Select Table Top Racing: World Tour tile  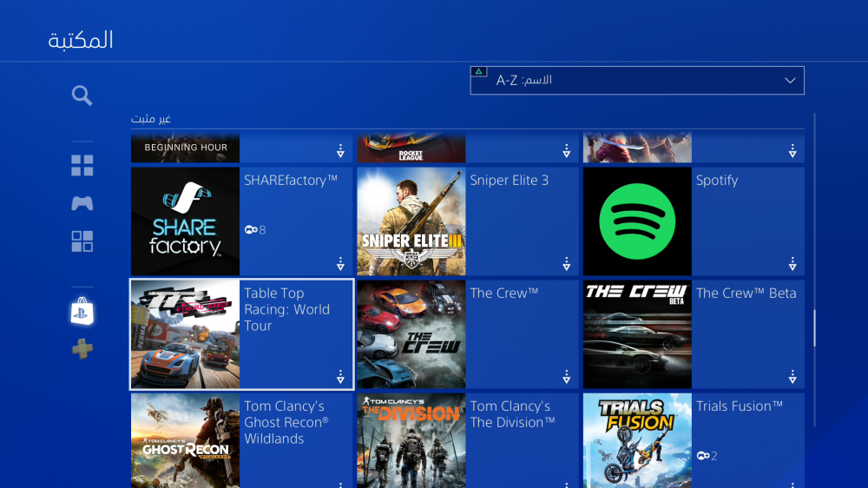point(241,334)
